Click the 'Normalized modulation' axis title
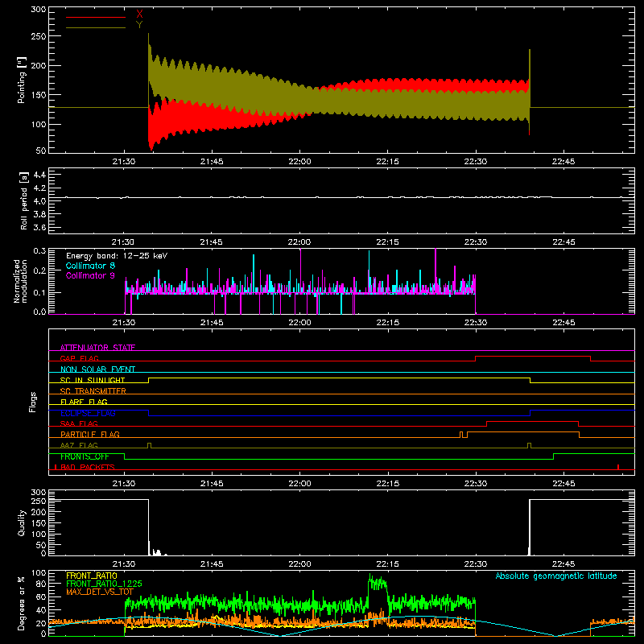 tap(20, 281)
